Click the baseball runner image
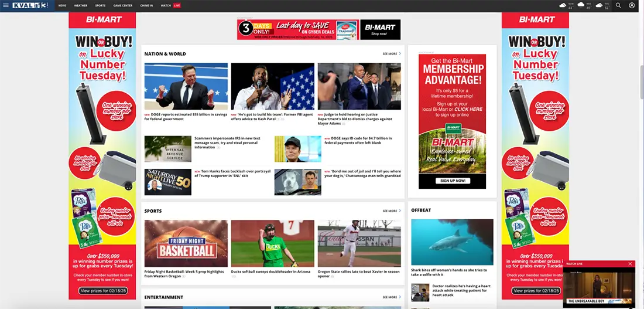The height and width of the screenshot is (309, 644). click(359, 243)
